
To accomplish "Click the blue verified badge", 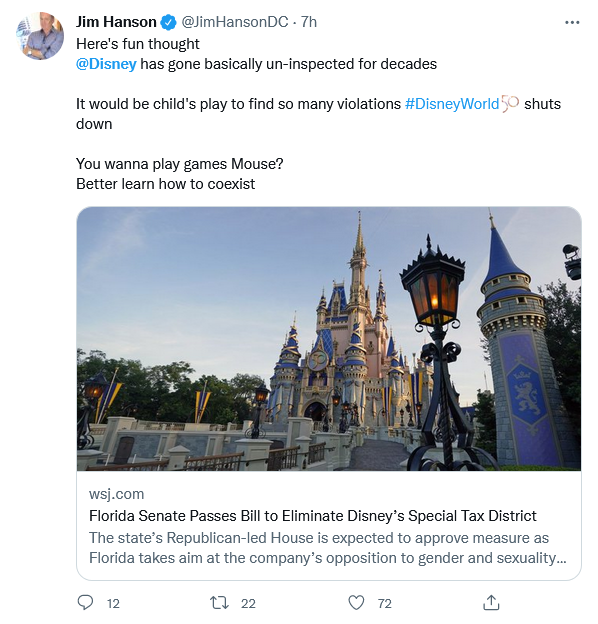I will 168,22.
